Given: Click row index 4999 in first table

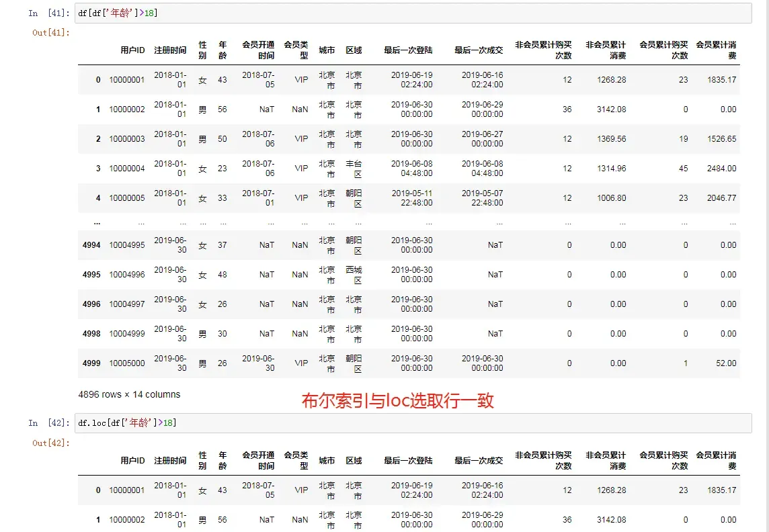Looking at the screenshot, I should [x=91, y=363].
